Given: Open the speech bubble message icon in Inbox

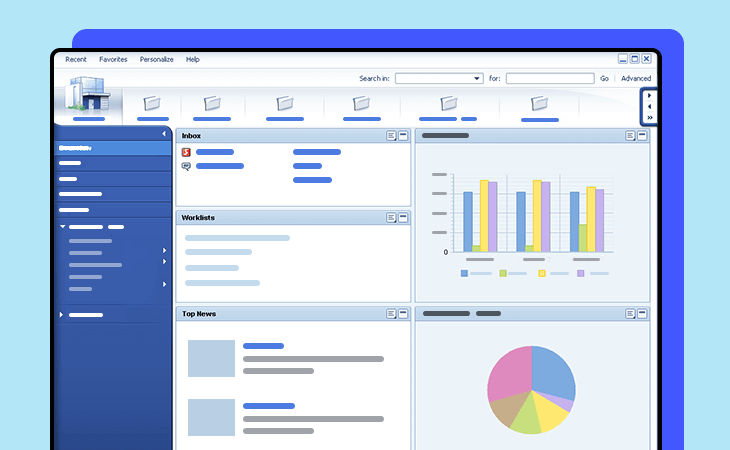Looking at the screenshot, I should point(186,166).
